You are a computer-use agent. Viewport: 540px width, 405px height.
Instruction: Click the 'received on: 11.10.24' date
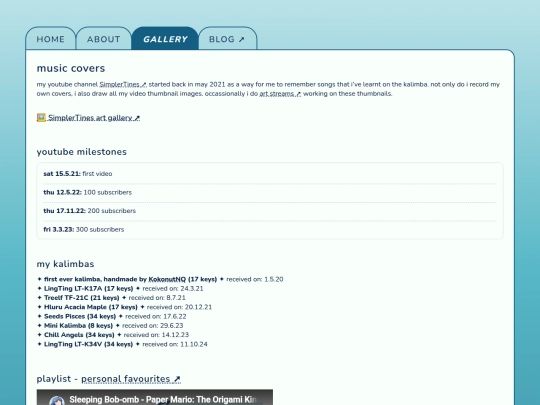coord(175,344)
